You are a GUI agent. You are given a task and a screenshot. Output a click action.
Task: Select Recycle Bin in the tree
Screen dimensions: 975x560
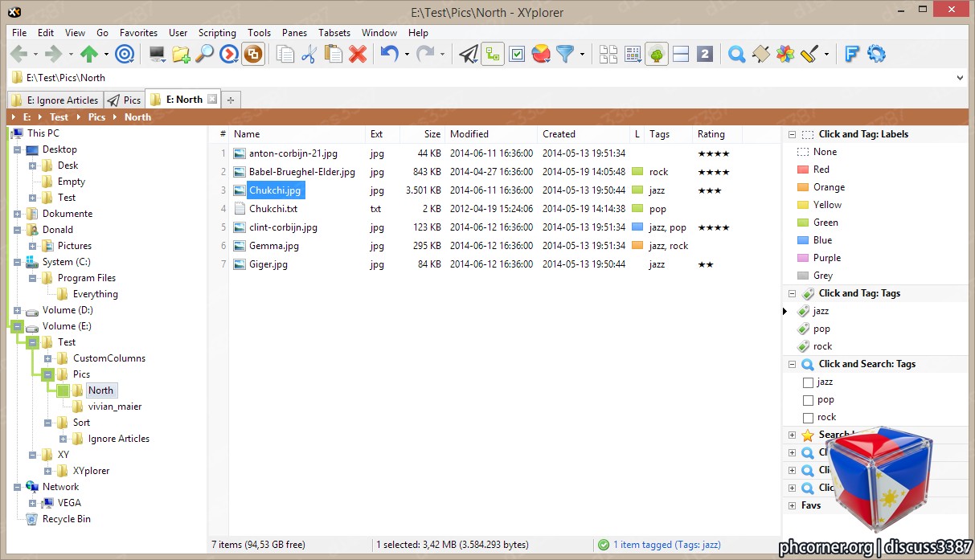point(66,519)
